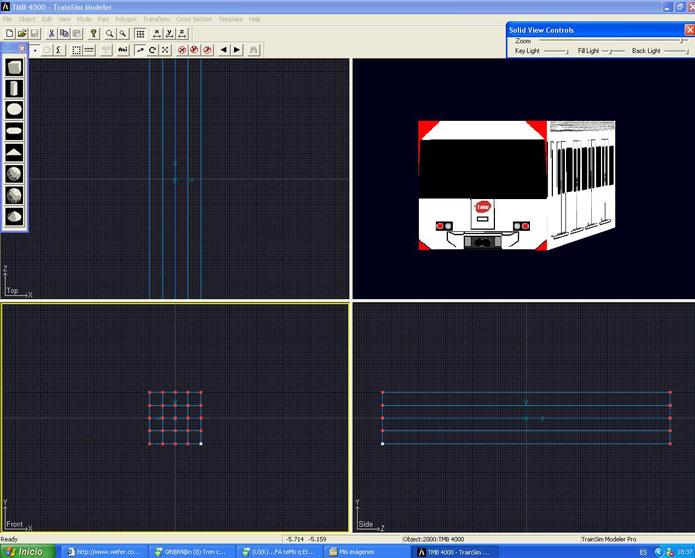
Task: Open the Polygon menu
Action: click(x=125, y=19)
